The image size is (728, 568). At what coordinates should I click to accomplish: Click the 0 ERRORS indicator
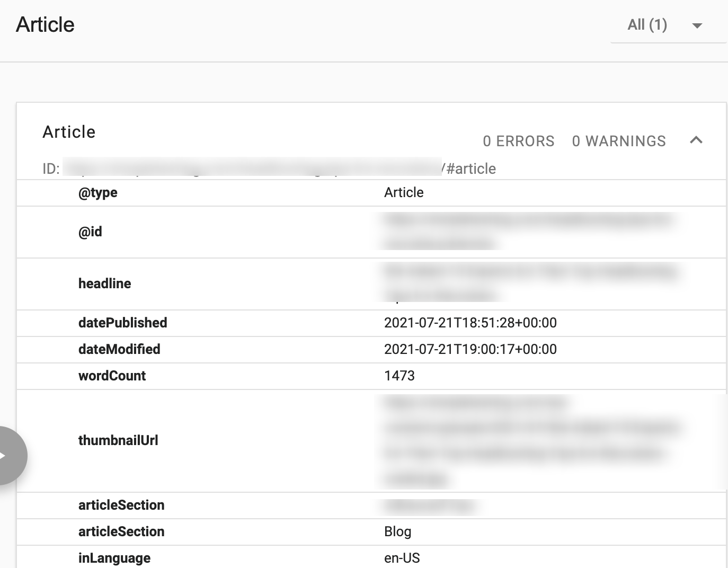point(518,141)
